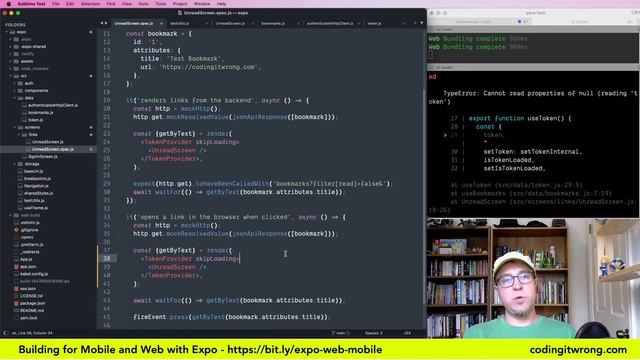Viewport: 640px width, 360px height.
Task: Open the Apple menu
Action: coord(8,4)
